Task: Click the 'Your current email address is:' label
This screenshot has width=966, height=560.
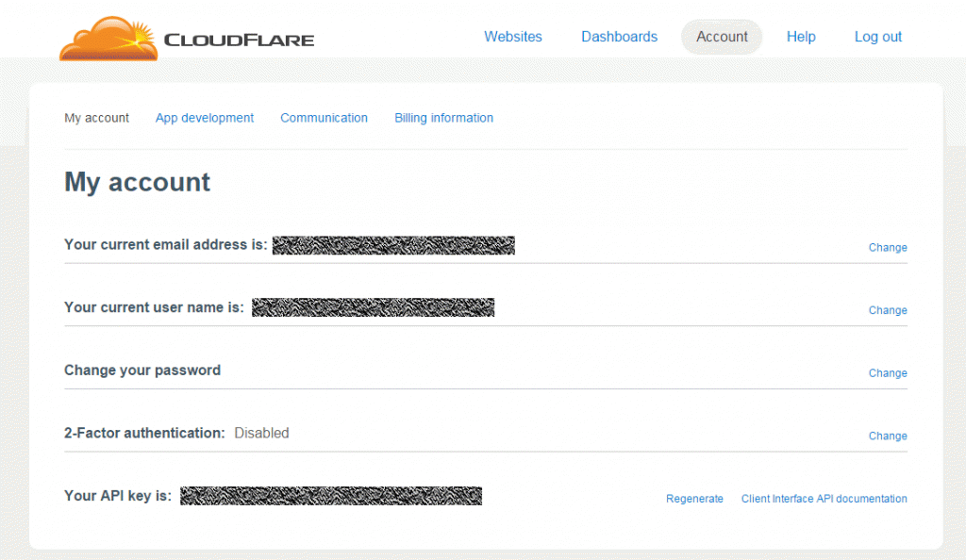Action: coord(166,245)
